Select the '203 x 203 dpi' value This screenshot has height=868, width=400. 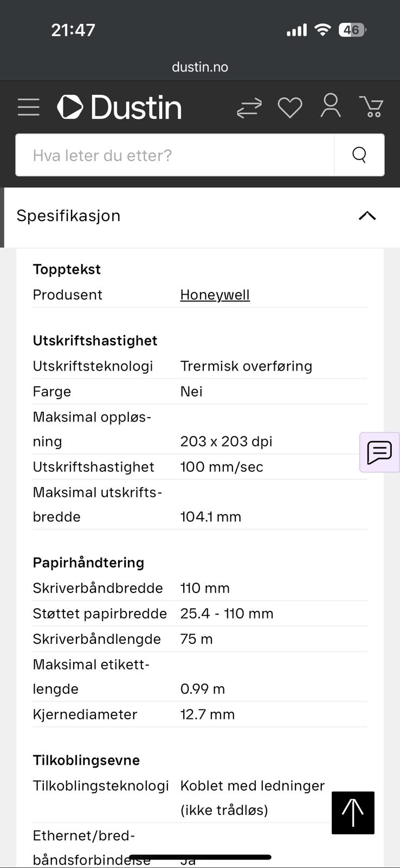[x=226, y=441]
